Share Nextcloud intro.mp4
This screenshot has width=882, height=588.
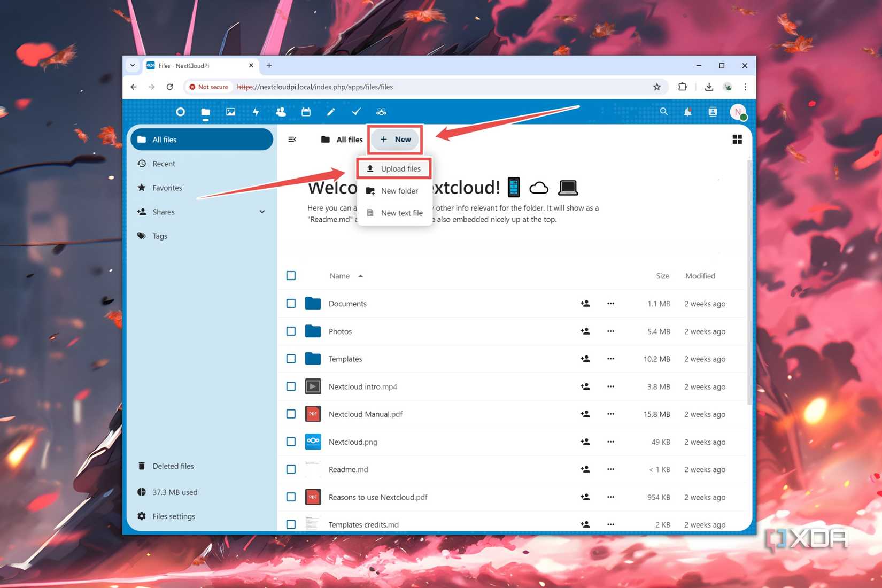click(585, 386)
